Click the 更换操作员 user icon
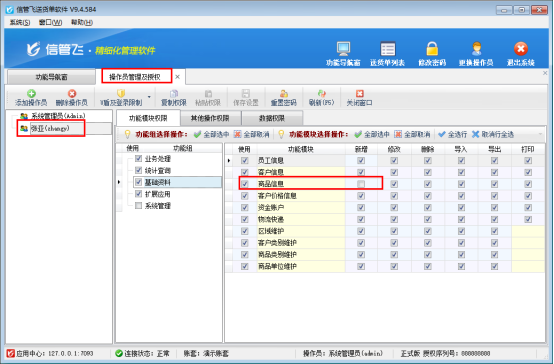 pos(476,49)
